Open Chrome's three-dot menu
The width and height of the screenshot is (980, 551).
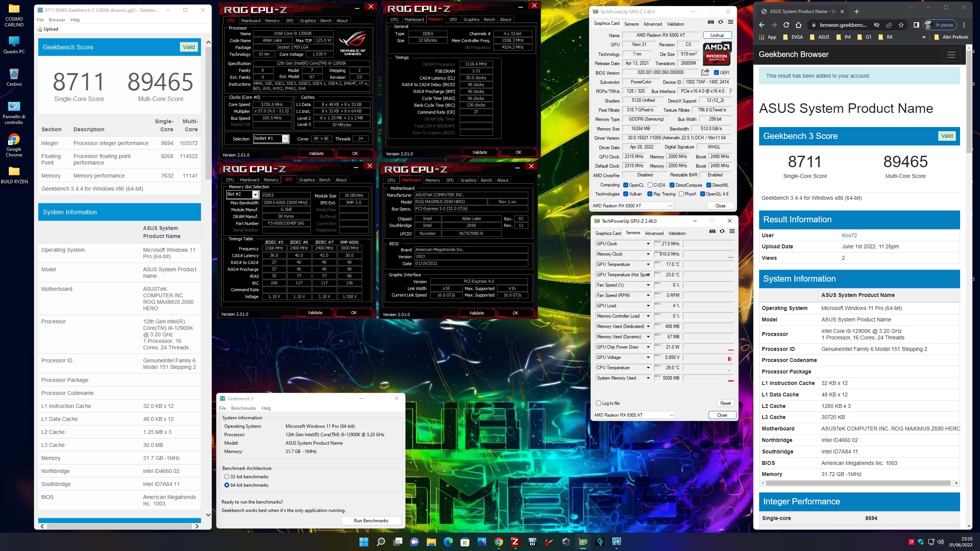tap(964, 25)
